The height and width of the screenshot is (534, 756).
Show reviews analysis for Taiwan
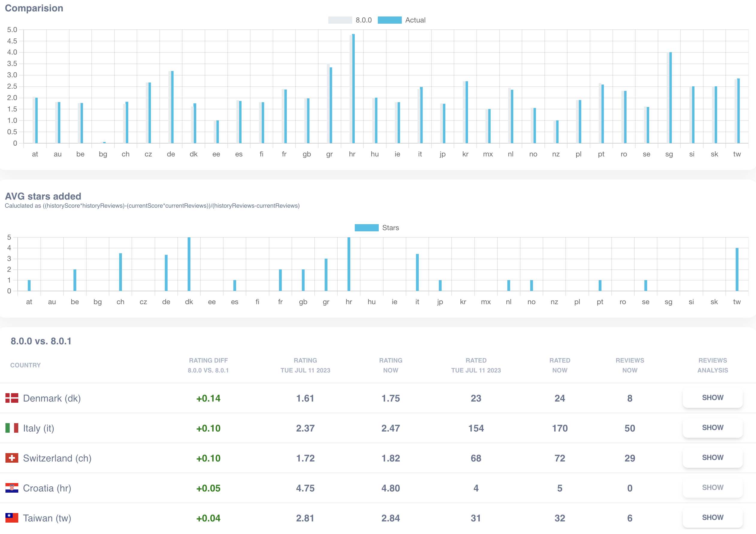(x=712, y=518)
